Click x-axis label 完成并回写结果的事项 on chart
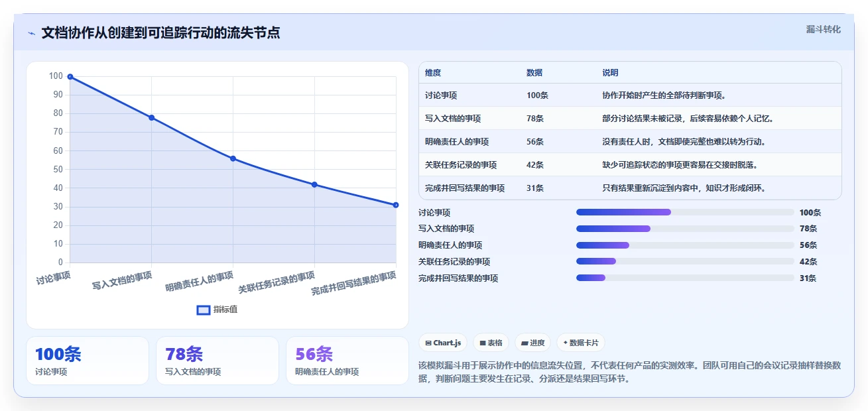The width and height of the screenshot is (868, 411). [x=354, y=283]
